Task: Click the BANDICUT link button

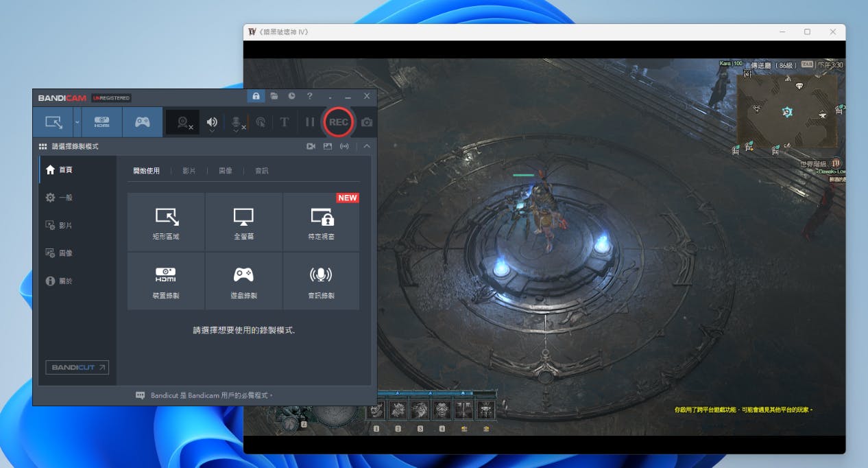Action: tap(77, 368)
